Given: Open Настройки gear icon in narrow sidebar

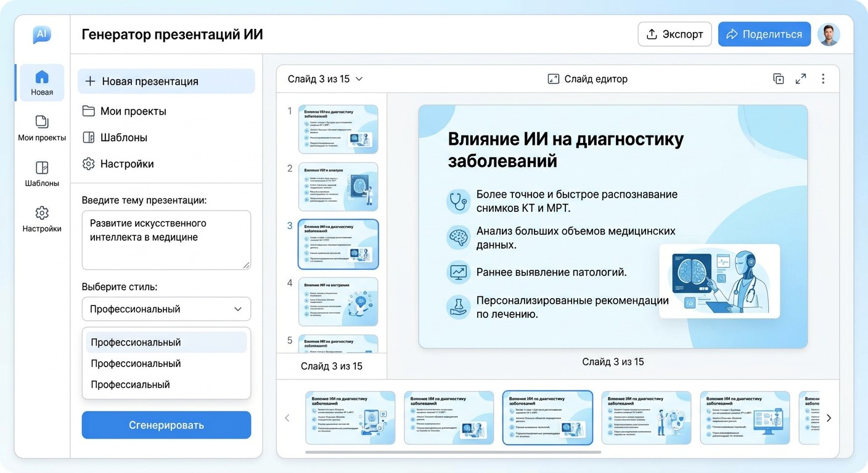Looking at the screenshot, I should (42, 213).
